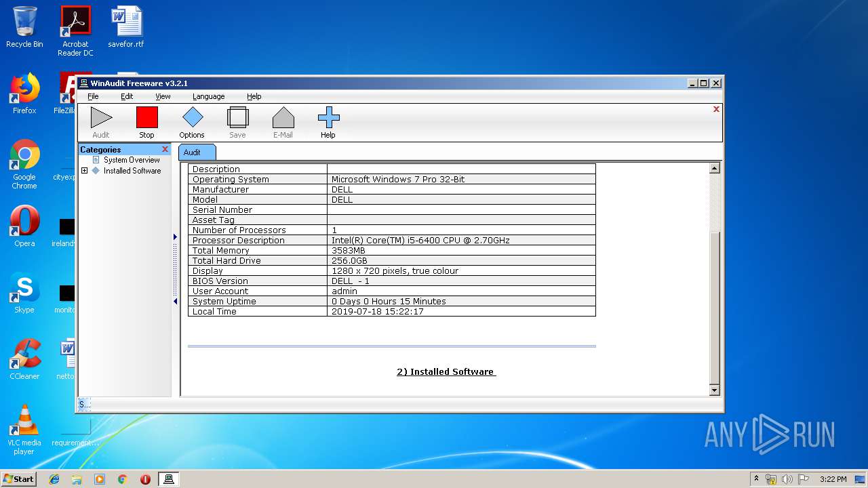The height and width of the screenshot is (488, 868).
Task: Open the Help menu
Action: pos(254,96)
